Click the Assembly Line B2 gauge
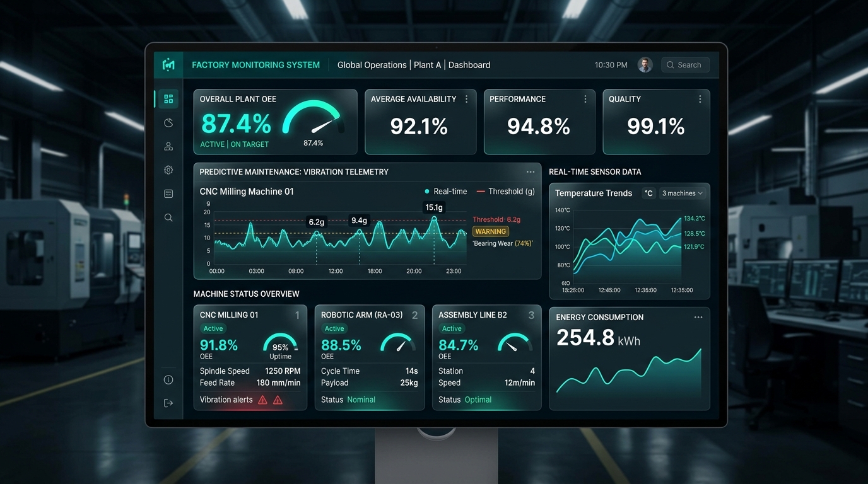This screenshot has width=868, height=484. point(515,343)
